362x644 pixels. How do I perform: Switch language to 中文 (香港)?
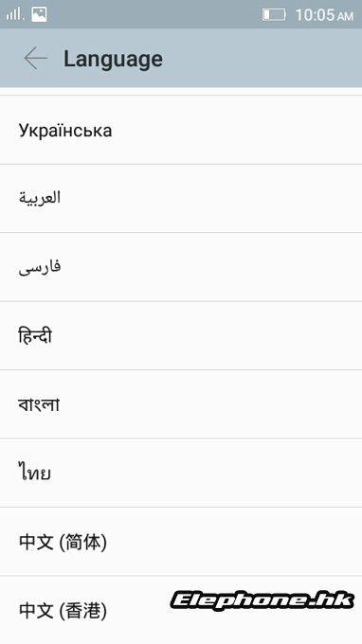click(181, 610)
